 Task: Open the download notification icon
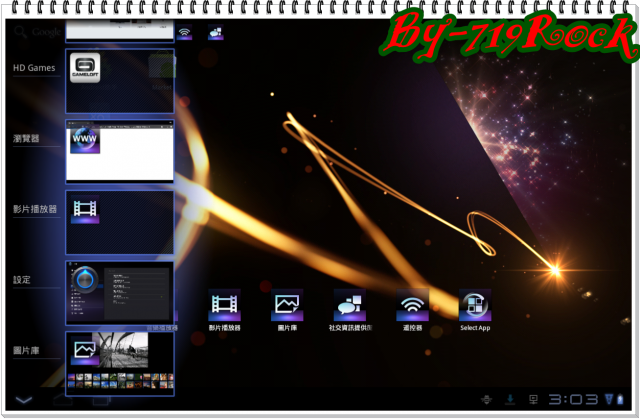point(510,399)
